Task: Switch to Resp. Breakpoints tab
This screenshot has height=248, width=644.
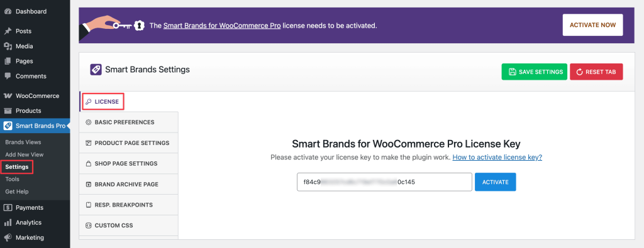Action: [x=128, y=205]
